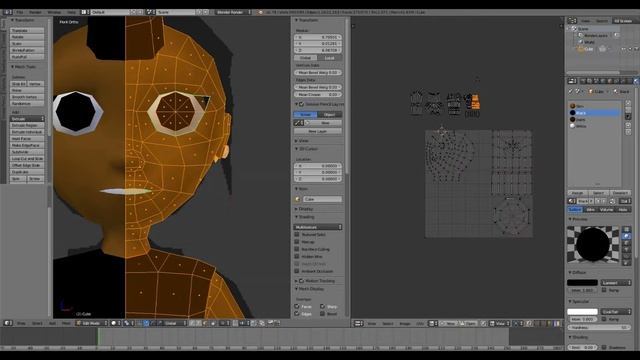Click the specular color white swatch
This screenshot has height=360, width=640.
[x=582, y=312]
